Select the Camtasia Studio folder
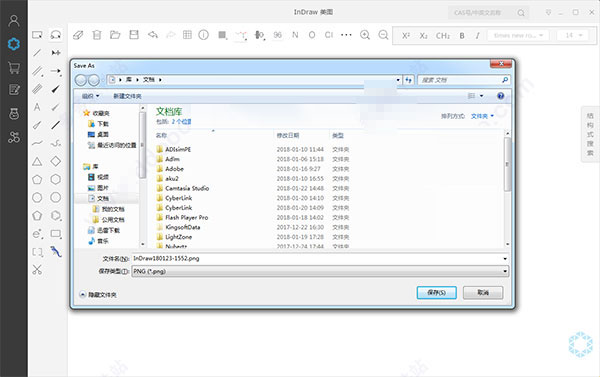The height and width of the screenshot is (377, 600). point(183,188)
